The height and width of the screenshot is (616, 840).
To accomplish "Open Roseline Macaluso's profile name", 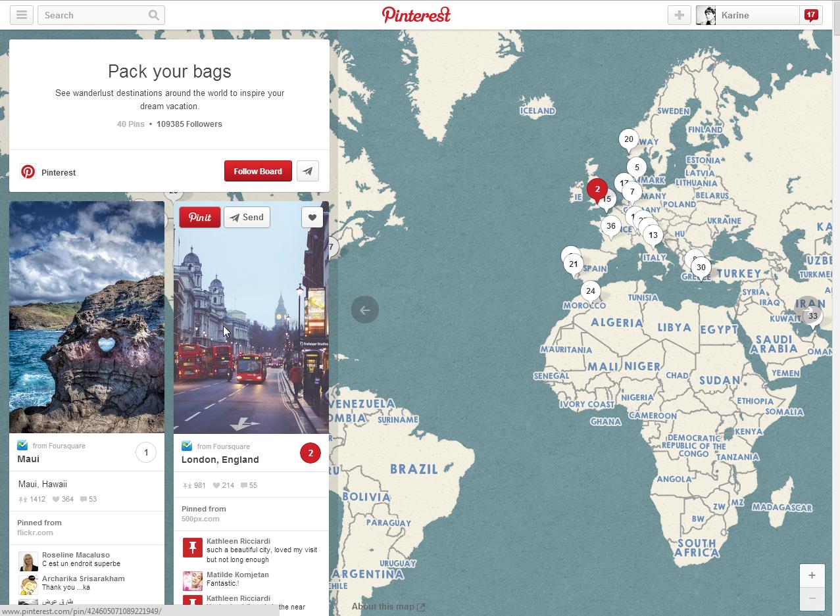I will [x=76, y=555].
